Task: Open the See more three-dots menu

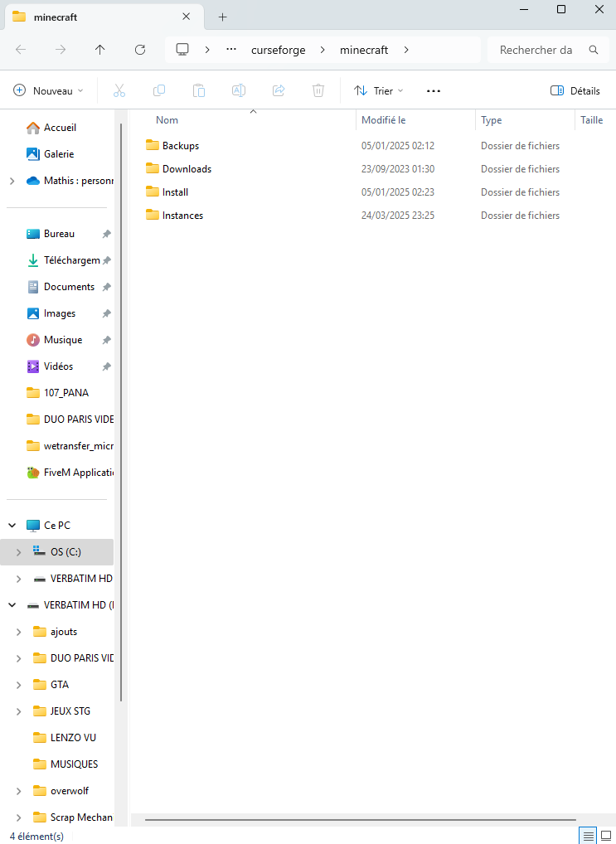Action: click(434, 91)
